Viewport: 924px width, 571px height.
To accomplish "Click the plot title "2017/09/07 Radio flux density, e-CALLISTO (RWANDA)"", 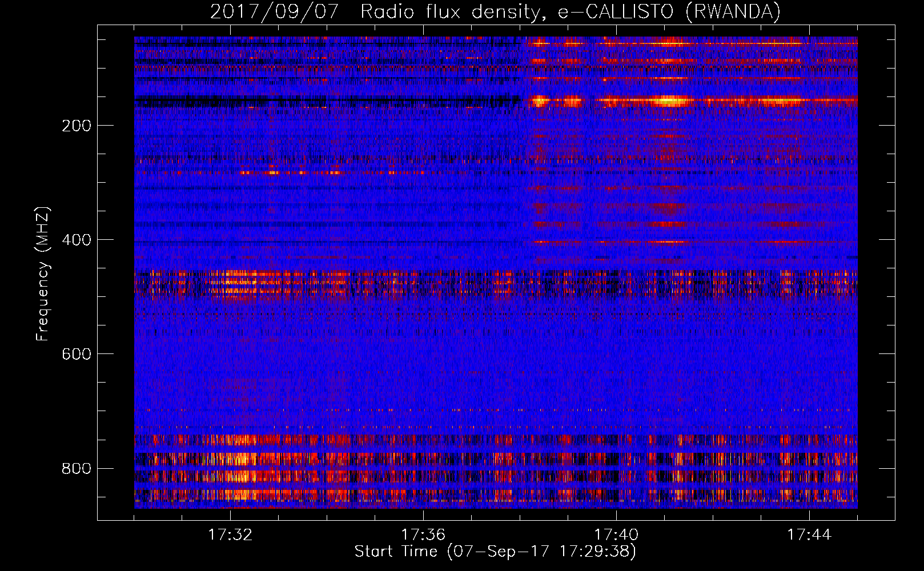I will pos(495,11).
